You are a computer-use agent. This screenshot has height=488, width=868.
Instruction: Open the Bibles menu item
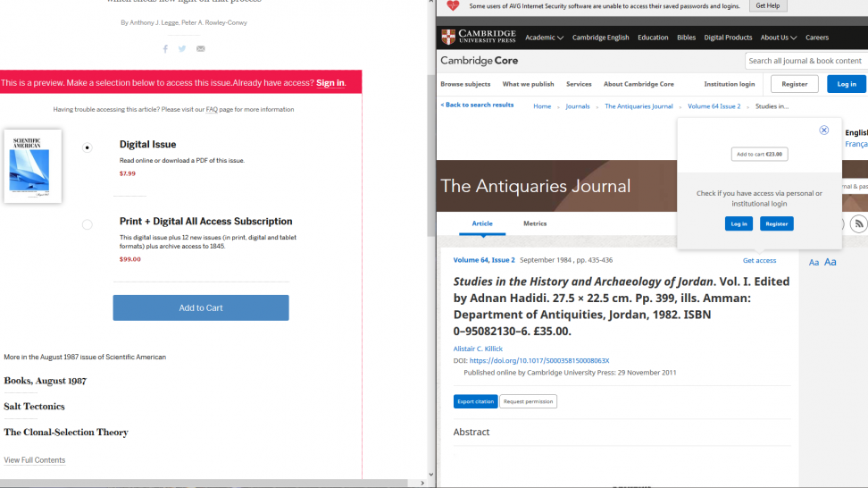(686, 38)
